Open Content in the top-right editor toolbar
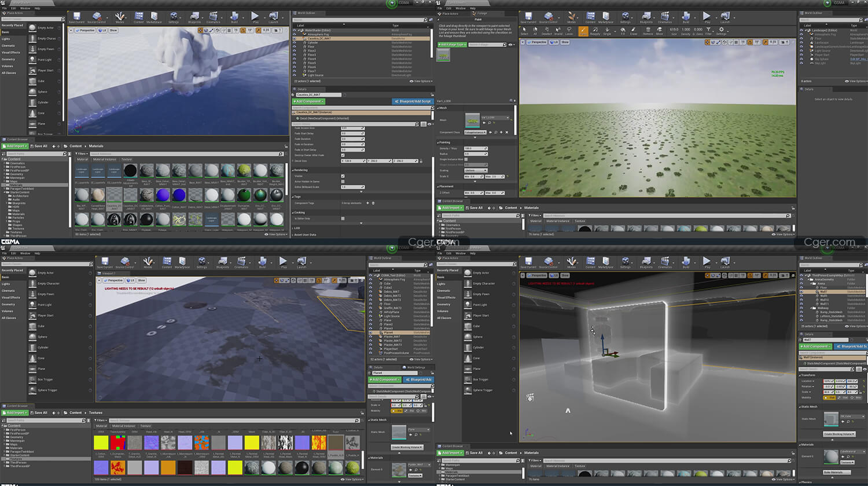This screenshot has height=486, width=868. click(x=590, y=17)
